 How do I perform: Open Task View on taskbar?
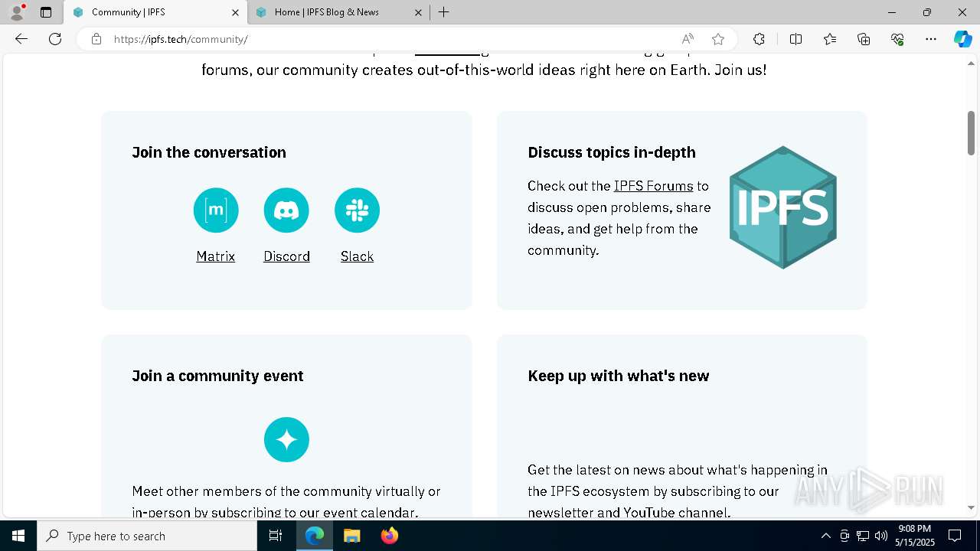tap(276, 536)
